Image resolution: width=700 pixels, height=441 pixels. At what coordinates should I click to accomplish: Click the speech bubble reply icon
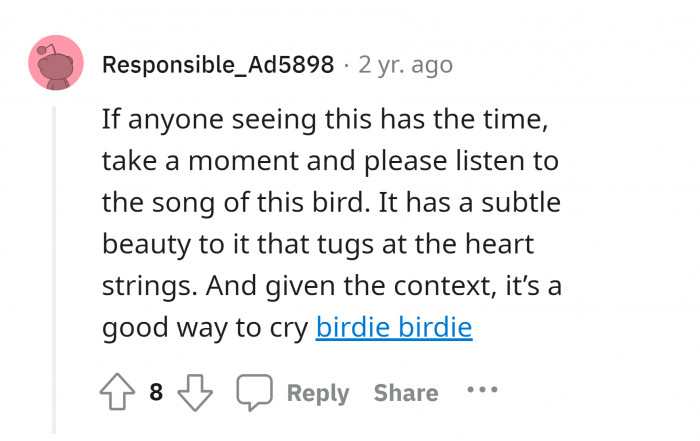tap(254, 393)
